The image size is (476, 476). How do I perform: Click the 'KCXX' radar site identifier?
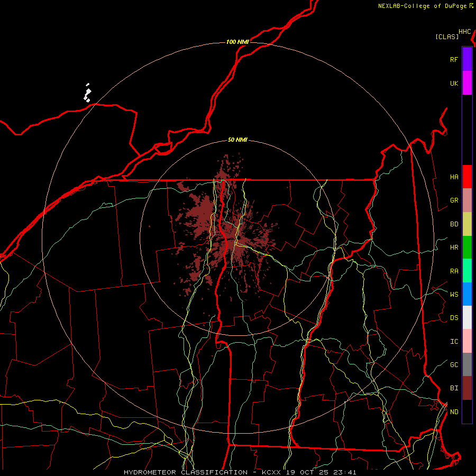pos(271,472)
